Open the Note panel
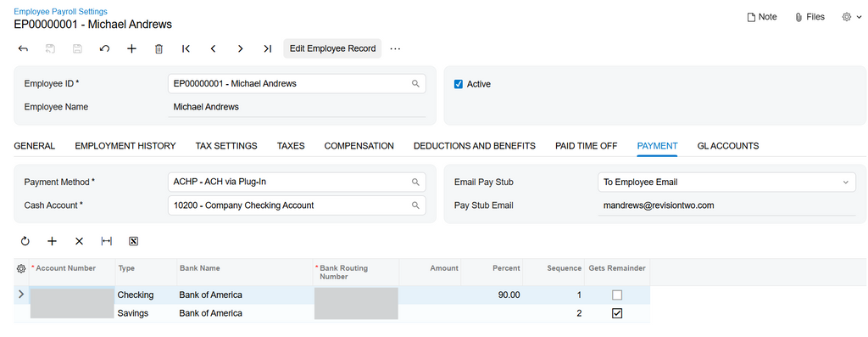 [762, 17]
